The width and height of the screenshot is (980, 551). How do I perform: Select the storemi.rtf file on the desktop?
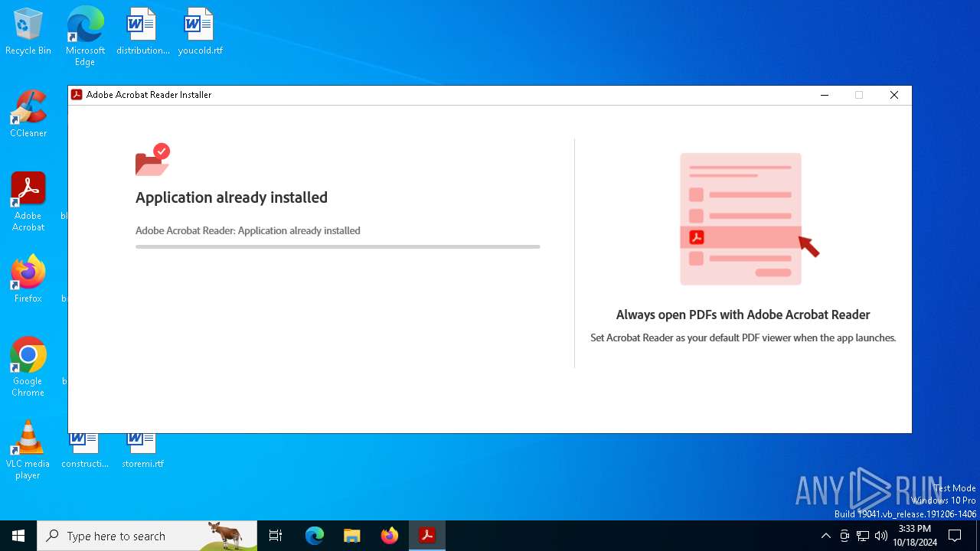(142, 452)
